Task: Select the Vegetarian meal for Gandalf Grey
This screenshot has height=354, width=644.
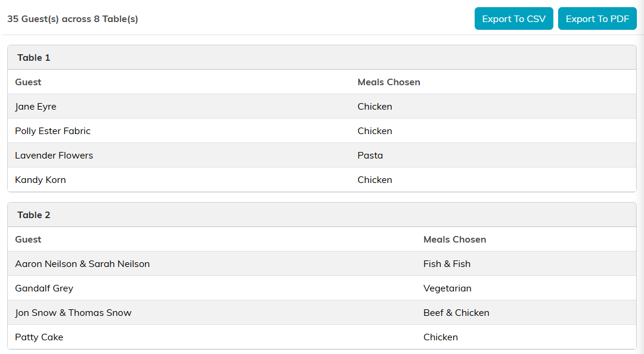Action: [x=447, y=288]
